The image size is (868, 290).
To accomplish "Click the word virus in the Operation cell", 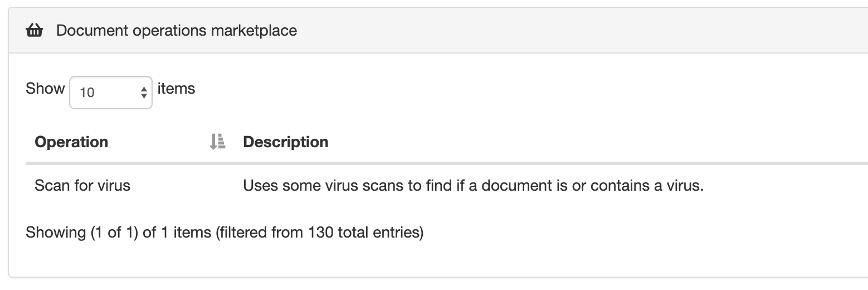I will [114, 185].
